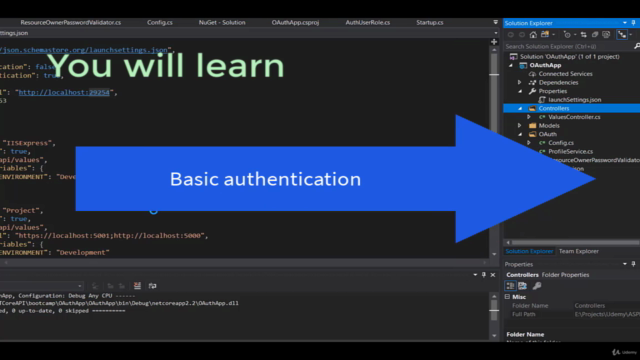Open the editor tab overflow dropdown
This screenshot has width=640, height=360.
point(496,22)
